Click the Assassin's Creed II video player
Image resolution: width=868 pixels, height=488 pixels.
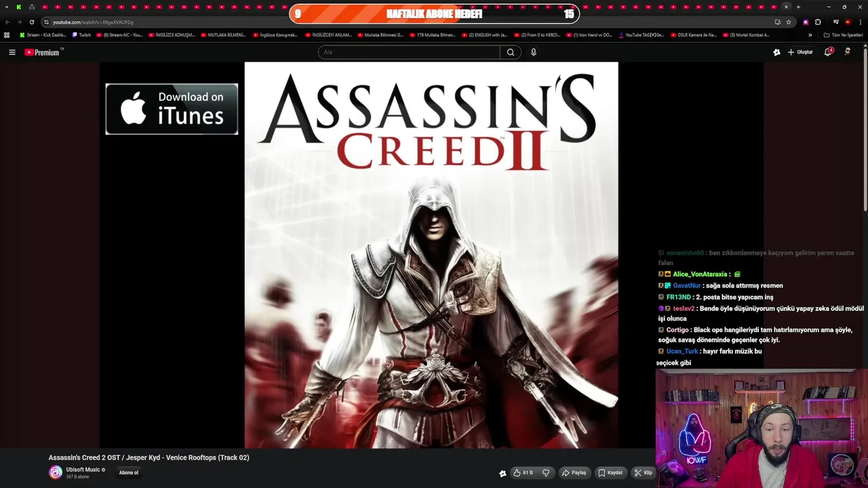click(x=431, y=255)
